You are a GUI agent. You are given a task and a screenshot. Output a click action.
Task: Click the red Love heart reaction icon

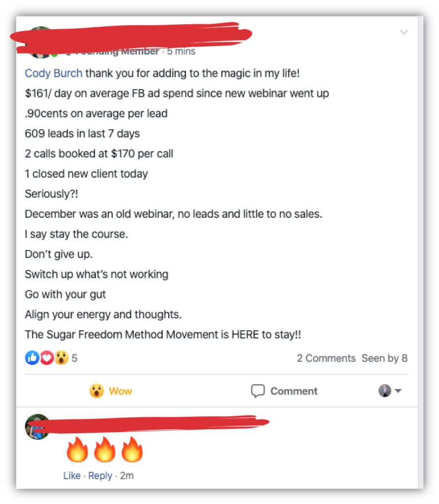pyautogui.click(x=47, y=358)
